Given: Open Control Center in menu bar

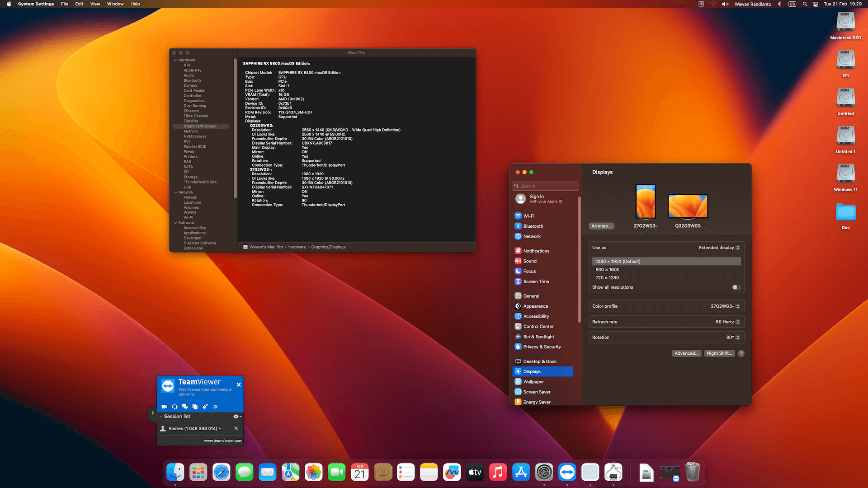Looking at the screenshot, I should point(816,4).
